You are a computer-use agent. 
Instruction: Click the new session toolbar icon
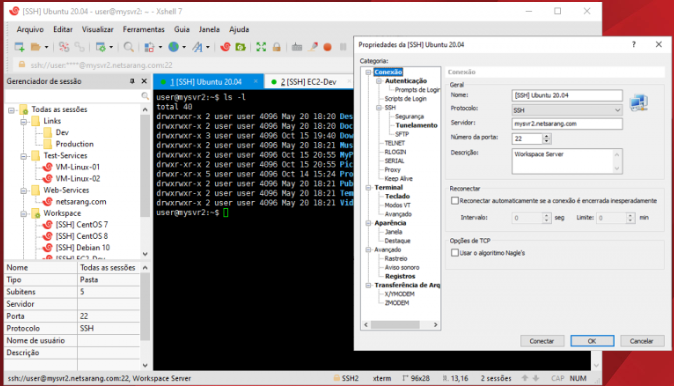19,47
